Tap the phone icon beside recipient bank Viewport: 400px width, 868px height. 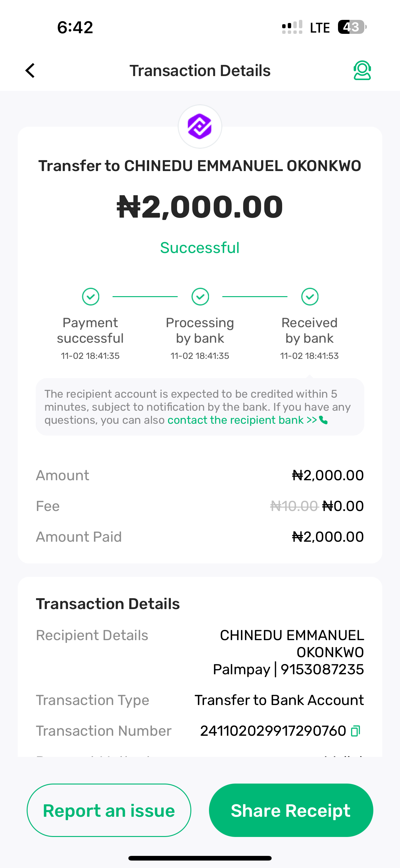(323, 420)
